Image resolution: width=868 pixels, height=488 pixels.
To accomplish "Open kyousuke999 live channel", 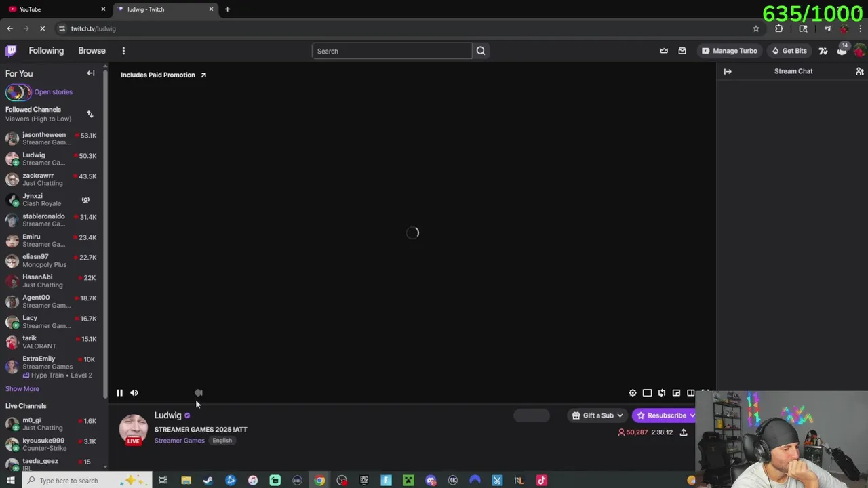I will click(x=52, y=444).
